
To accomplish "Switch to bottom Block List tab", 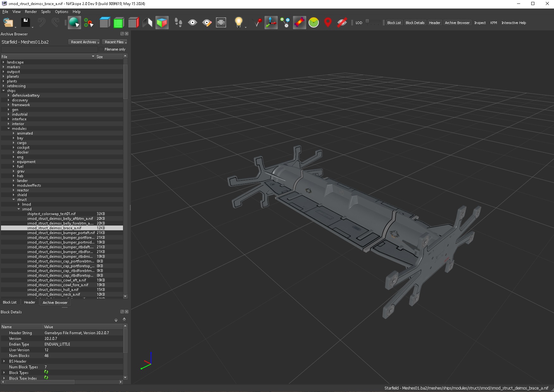I will point(10,302).
